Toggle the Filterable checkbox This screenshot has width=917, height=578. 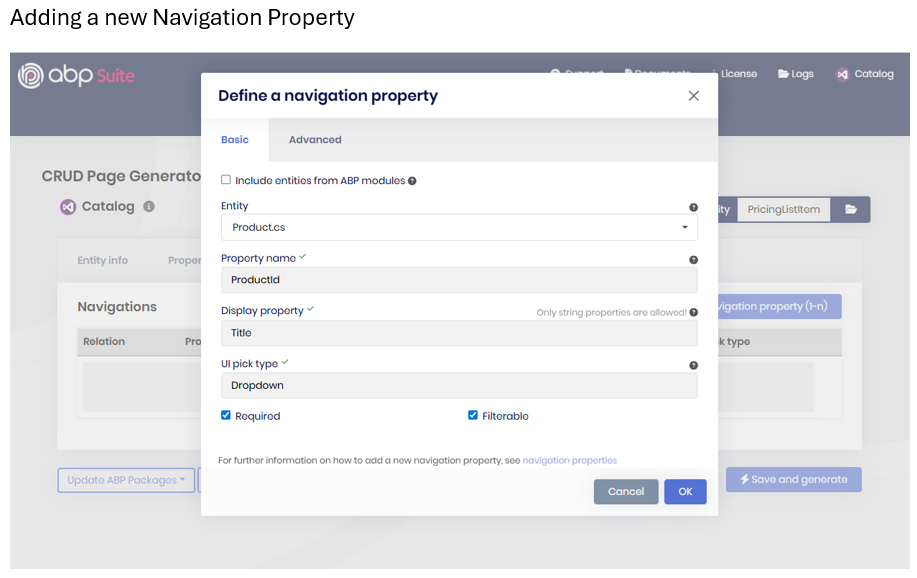[x=473, y=415]
